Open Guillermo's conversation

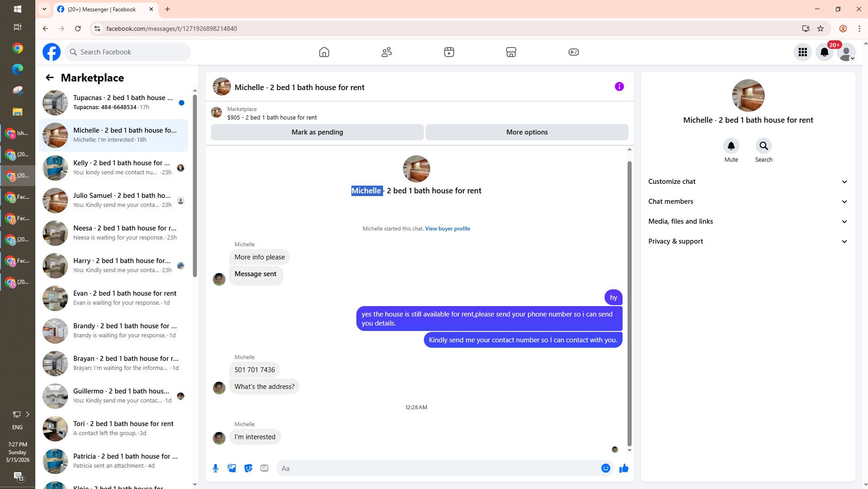(113, 396)
